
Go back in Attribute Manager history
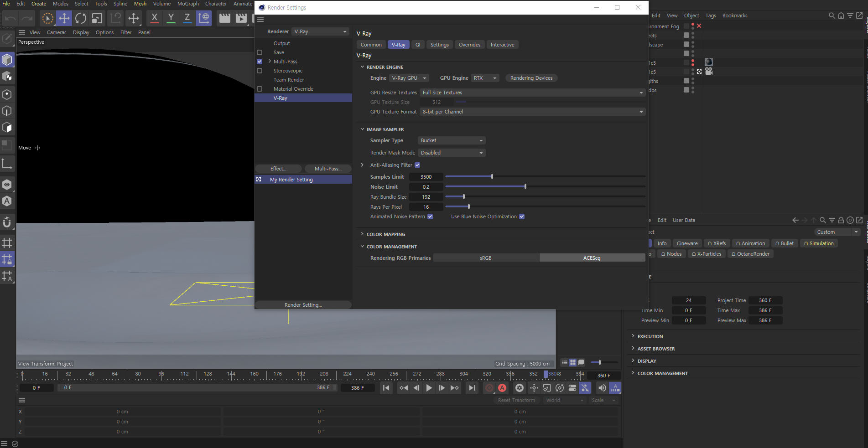tap(795, 220)
